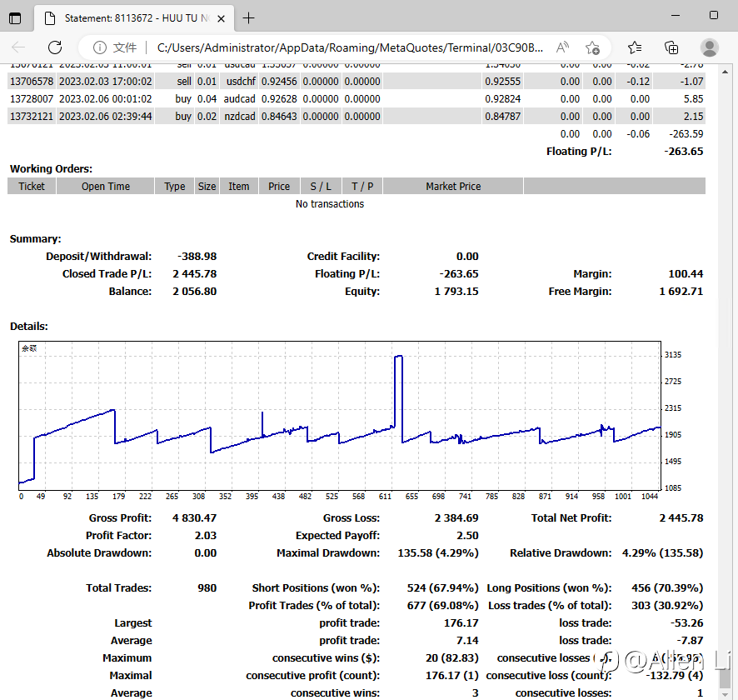Image resolution: width=738 pixels, height=700 pixels.
Task: Click the Open Time column header
Action: [106, 187]
